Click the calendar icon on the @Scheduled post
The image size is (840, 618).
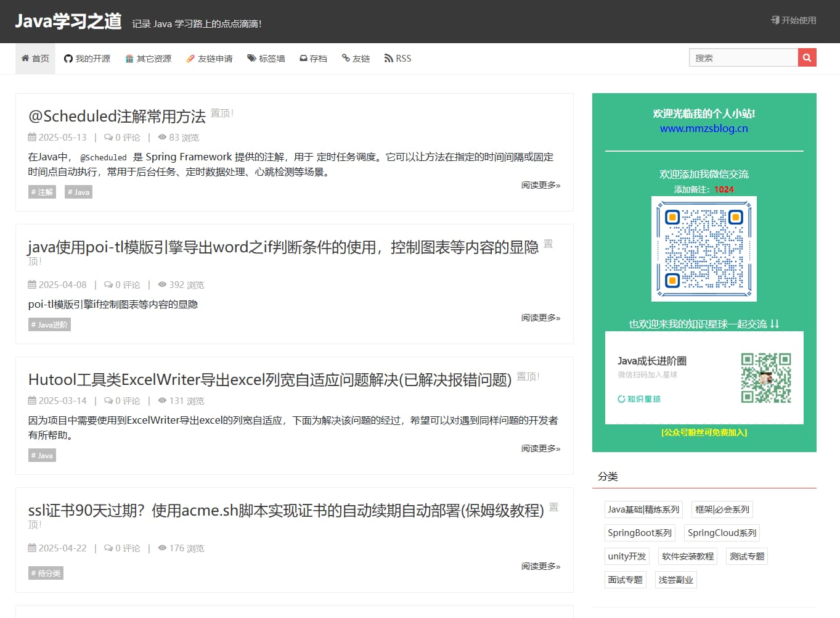coord(31,137)
